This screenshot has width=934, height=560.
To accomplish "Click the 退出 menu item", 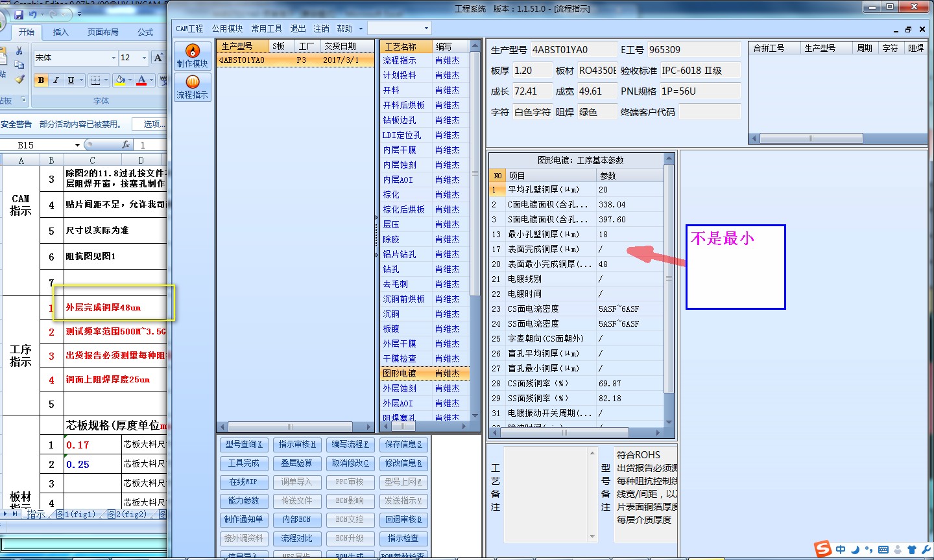I will click(298, 29).
